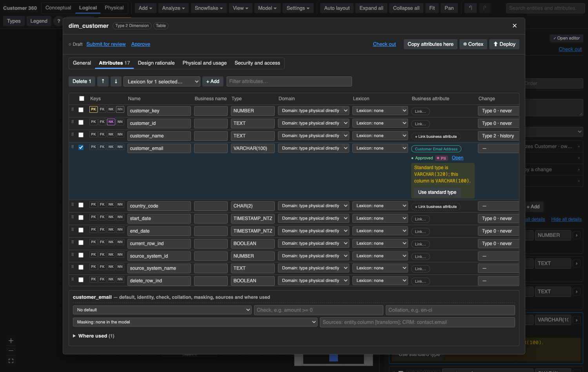588x372 pixels.
Task: Check the delete_row_ind row checkbox
Action: click(x=81, y=280)
